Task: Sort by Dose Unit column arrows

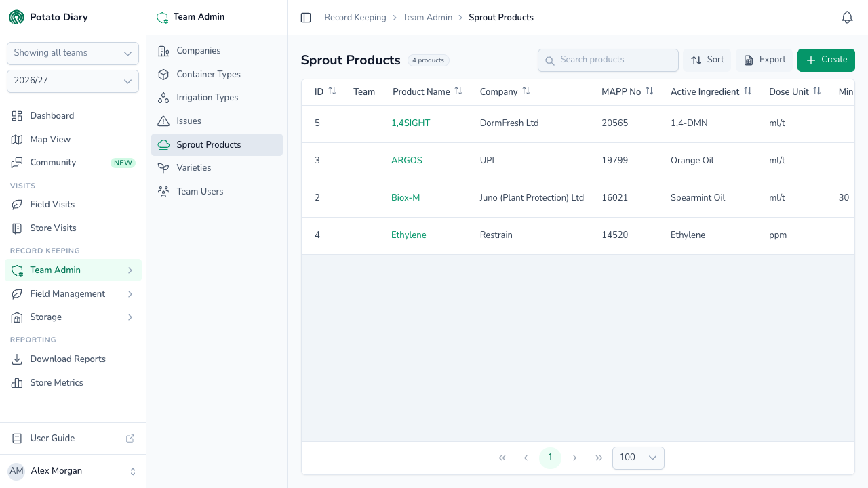Action: pos(817,91)
